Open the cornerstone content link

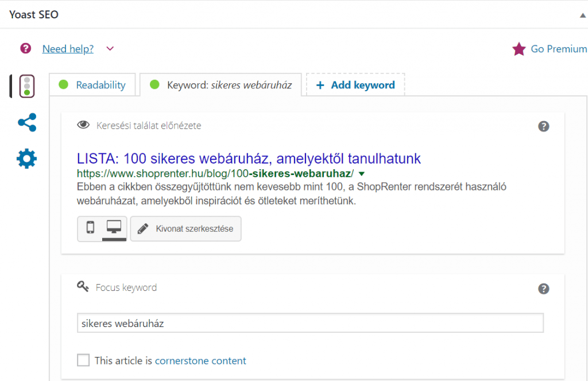200,361
